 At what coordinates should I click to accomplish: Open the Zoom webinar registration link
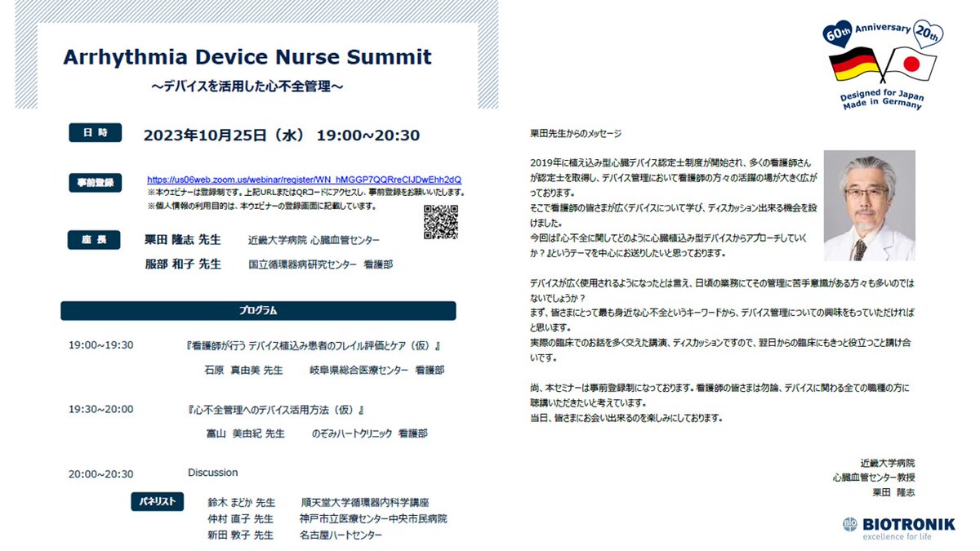(x=304, y=180)
